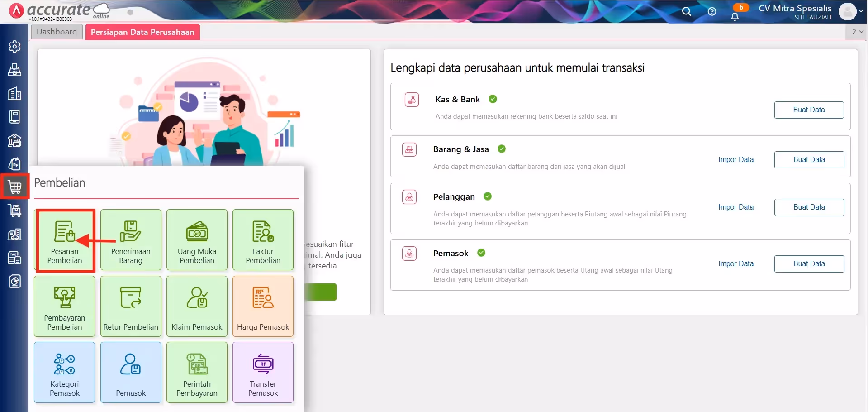Click Buat Data for Pemasok
868x412 pixels.
pos(809,264)
